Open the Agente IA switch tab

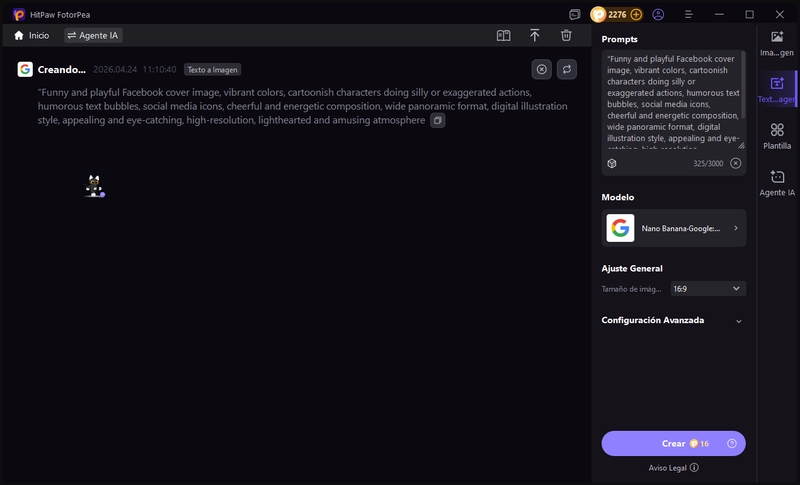[x=93, y=35]
